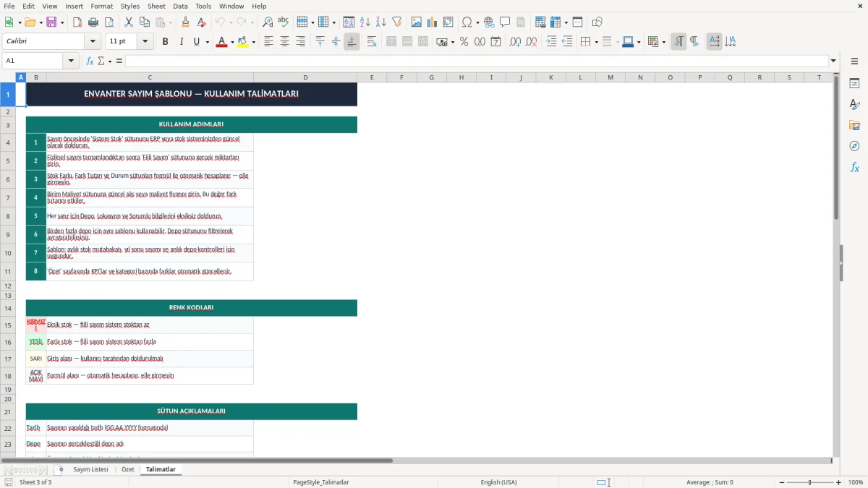Center cell text horizontally
This screenshot has width=868, height=488.
(x=284, y=42)
